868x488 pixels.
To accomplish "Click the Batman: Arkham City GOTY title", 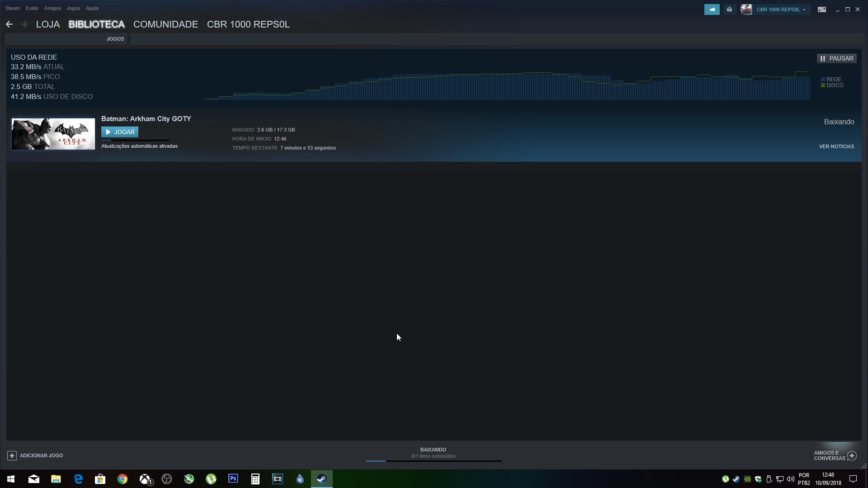I will coord(146,119).
